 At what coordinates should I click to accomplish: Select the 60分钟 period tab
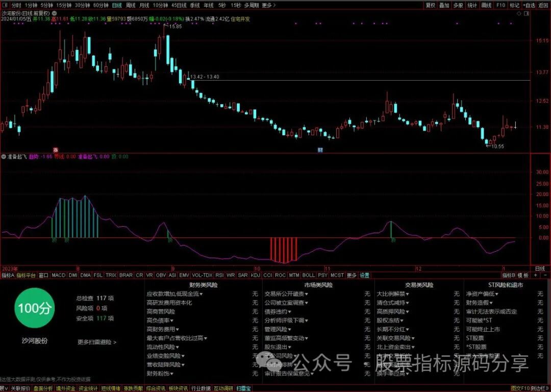[101, 5]
